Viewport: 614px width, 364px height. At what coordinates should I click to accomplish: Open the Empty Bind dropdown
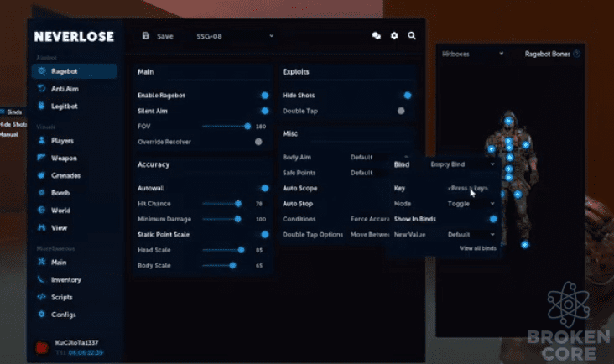(463, 164)
